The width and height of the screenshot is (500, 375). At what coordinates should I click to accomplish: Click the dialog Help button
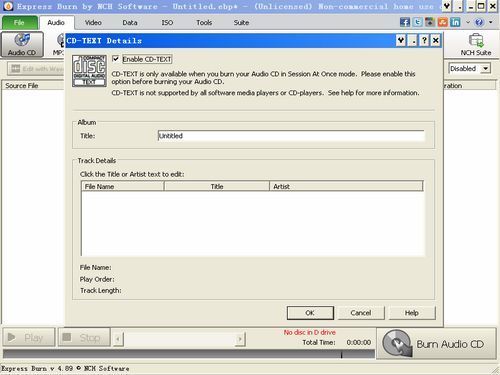[x=412, y=313]
